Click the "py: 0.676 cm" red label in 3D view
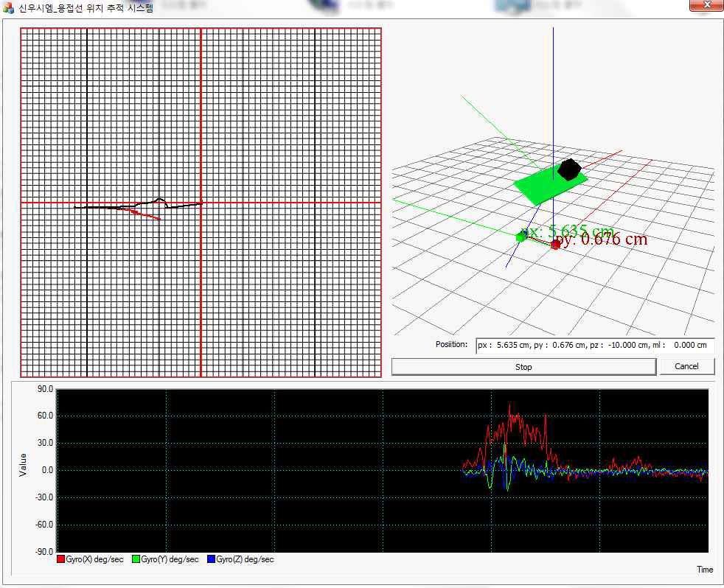 point(605,239)
